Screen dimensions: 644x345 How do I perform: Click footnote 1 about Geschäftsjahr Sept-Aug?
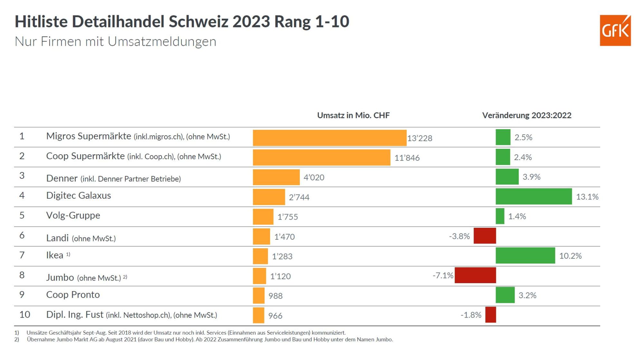coord(180,332)
